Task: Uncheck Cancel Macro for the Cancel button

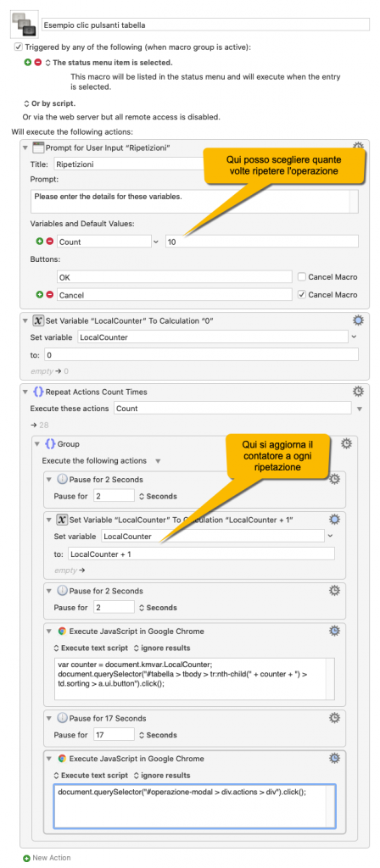Action: point(301,294)
